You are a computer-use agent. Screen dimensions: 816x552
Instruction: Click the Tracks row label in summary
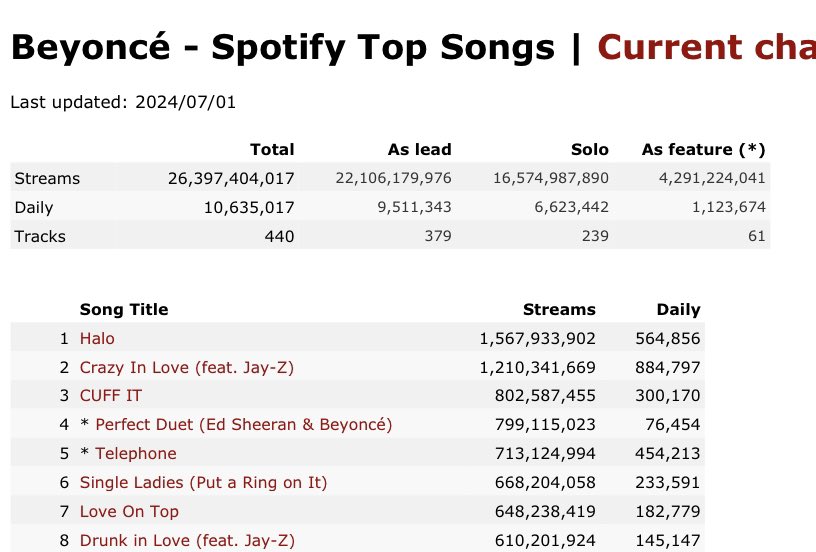[40, 237]
